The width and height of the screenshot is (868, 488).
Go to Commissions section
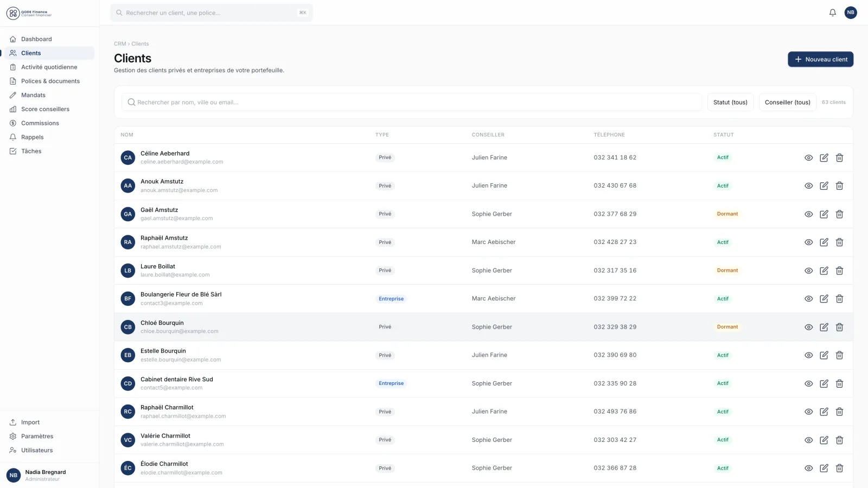[x=49, y=123]
